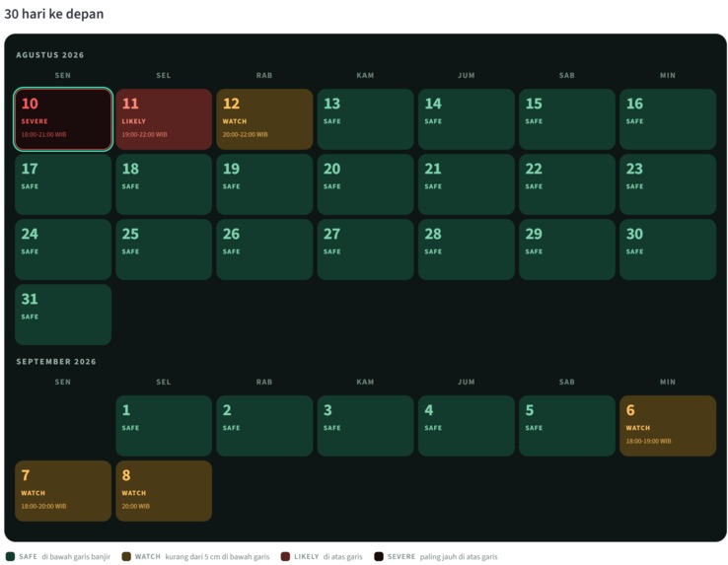Open the August 11 LIKELY day cell
Image resolution: width=728 pixels, height=565 pixels.
(x=164, y=119)
